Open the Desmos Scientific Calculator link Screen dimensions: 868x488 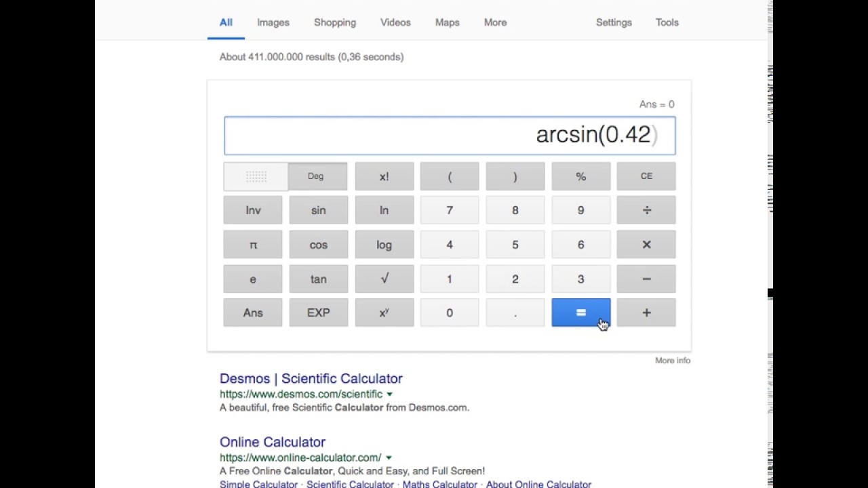[x=311, y=378]
